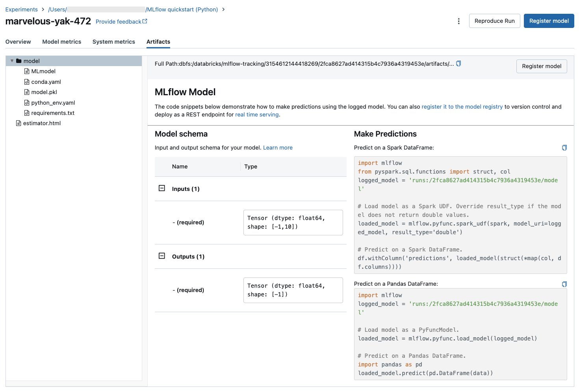This screenshot has width=579, height=392.
Task: Click the Name column header
Action: pos(180,166)
